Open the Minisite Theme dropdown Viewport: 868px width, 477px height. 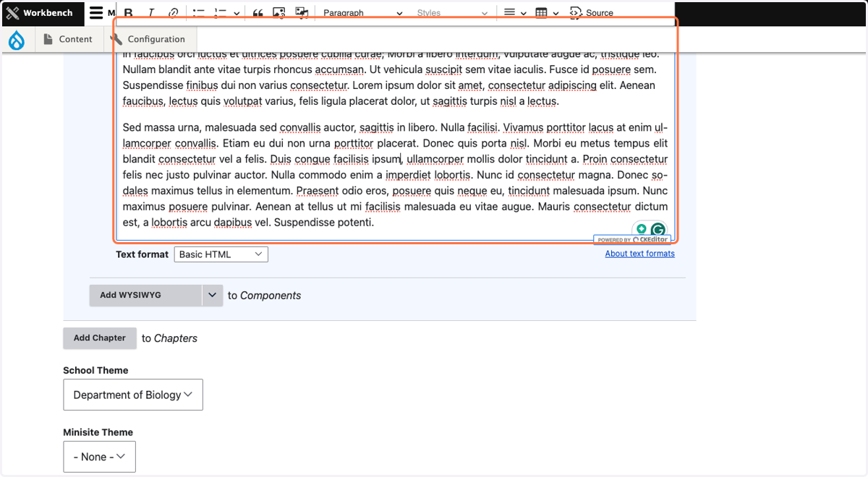pyautogui.click(x=99, y=457)
